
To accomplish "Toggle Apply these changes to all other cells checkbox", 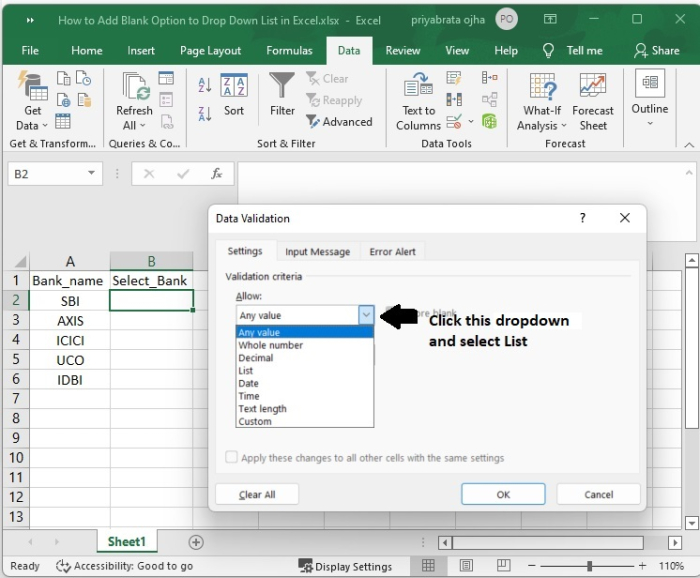I will pyautogui.click(x=232, y=458).
